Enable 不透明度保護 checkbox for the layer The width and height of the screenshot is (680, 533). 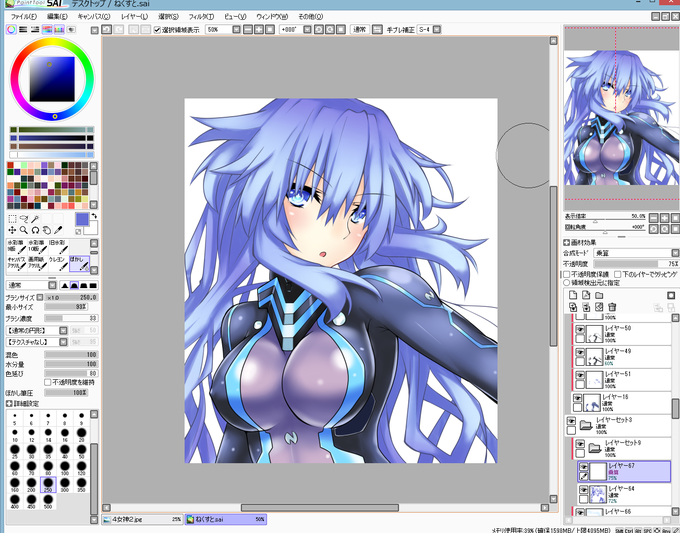click(566, 275)
